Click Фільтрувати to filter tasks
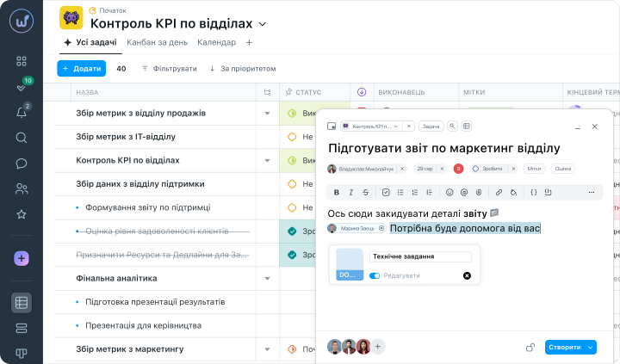 [x=170, y=68]
